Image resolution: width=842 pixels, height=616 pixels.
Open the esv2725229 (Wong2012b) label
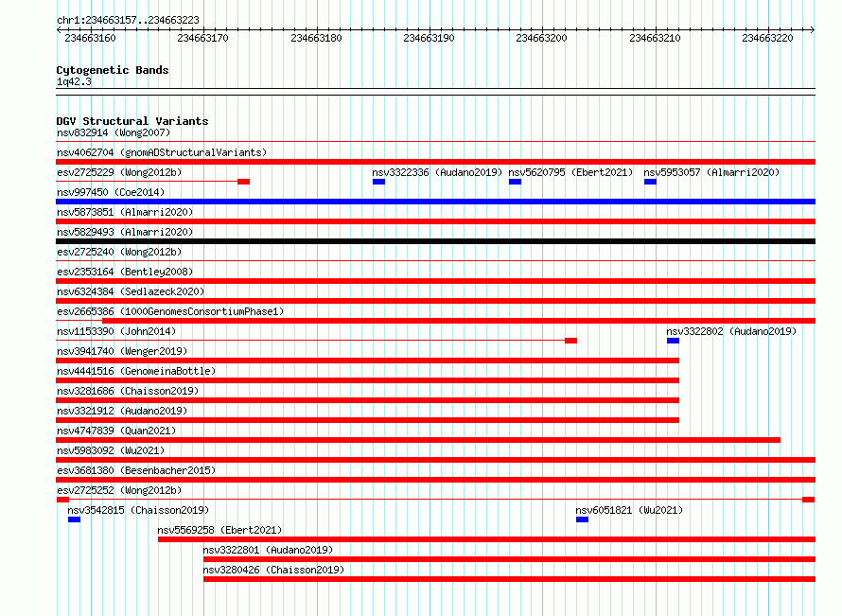[x=119, y=172]
